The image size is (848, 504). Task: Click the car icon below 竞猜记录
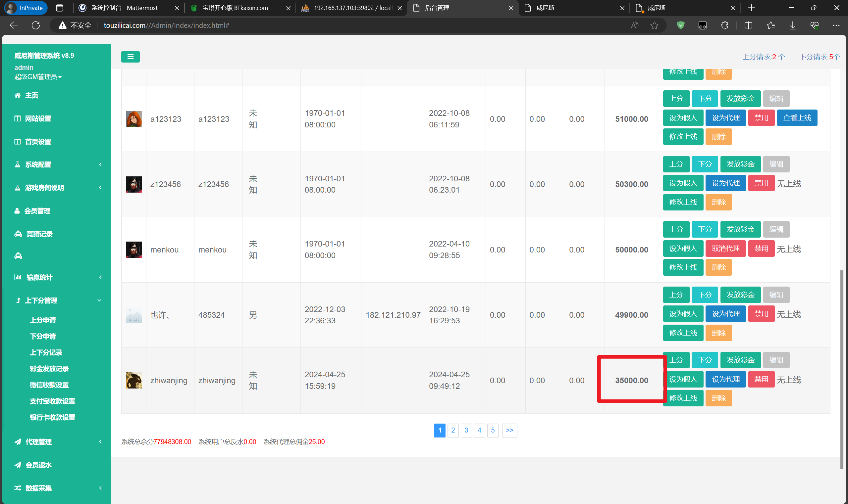(x=18, y=256)
